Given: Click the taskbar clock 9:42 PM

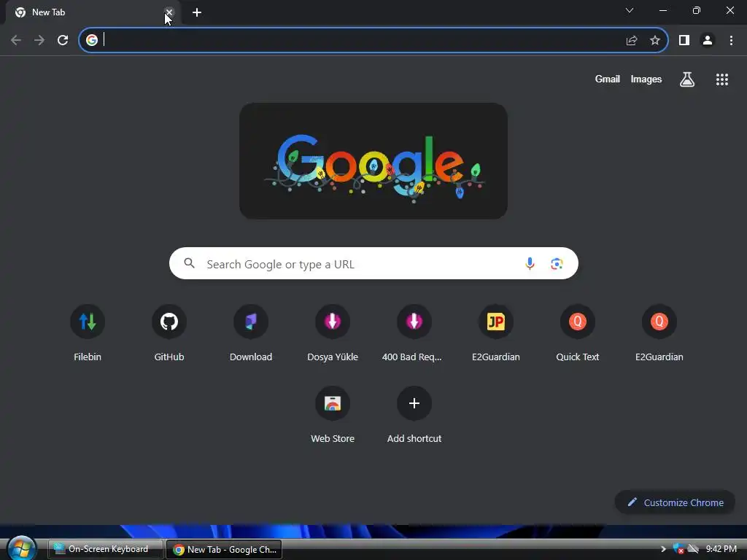Looking at the screenshot, I should tap(721, 549).
